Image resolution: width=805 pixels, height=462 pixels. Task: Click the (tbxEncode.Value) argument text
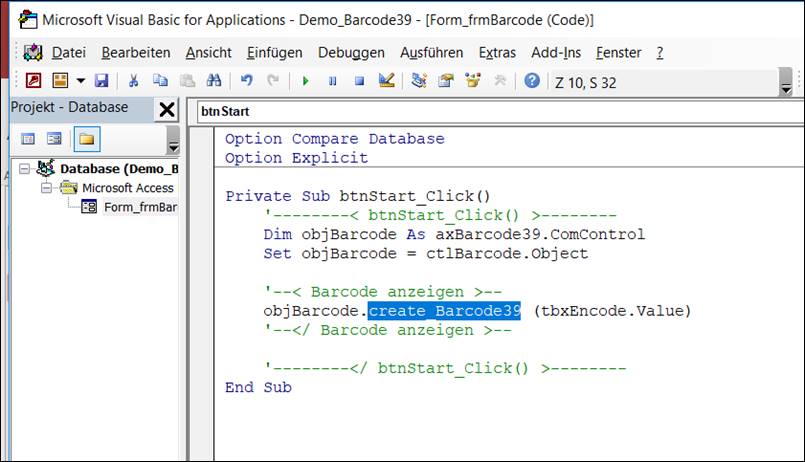click(612, 311)
